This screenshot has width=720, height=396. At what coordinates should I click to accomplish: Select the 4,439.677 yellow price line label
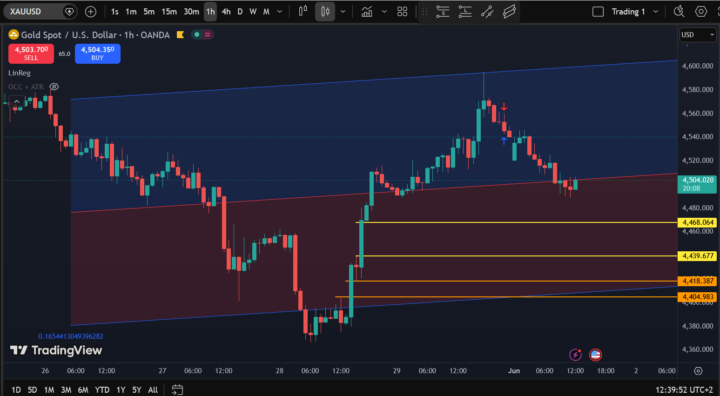pos(697,256)
